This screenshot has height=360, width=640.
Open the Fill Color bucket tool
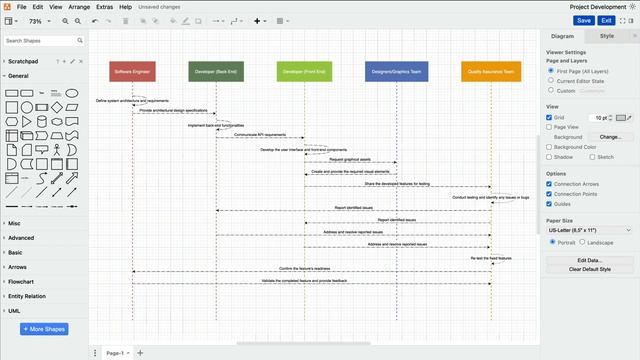(173, 21)
